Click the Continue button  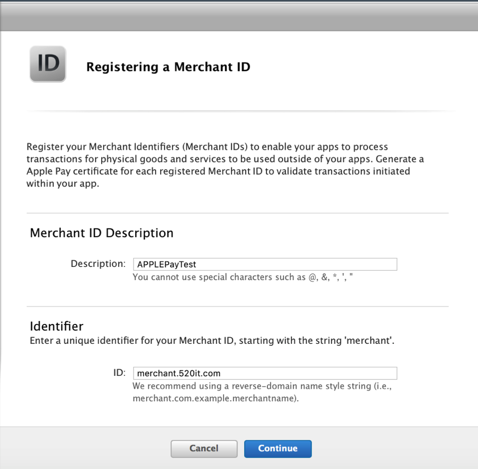(x=278, y=449)
